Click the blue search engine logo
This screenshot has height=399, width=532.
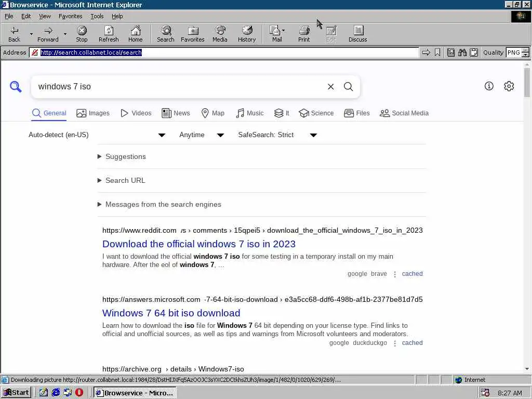tap(16, 87)
